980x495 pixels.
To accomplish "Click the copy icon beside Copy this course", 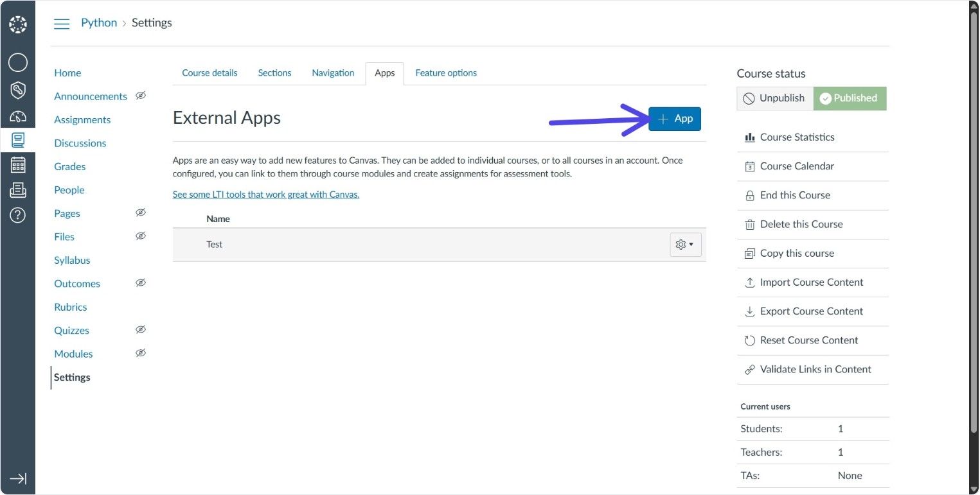I will (749, 254).
